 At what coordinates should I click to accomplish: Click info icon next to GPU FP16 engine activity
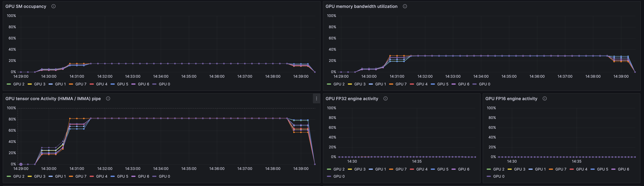545,99
